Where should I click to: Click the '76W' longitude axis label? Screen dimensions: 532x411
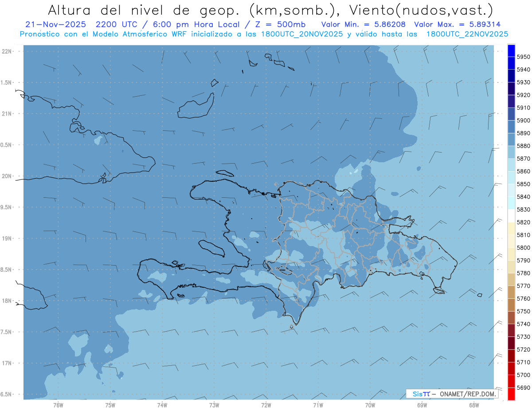pos(58,406)
